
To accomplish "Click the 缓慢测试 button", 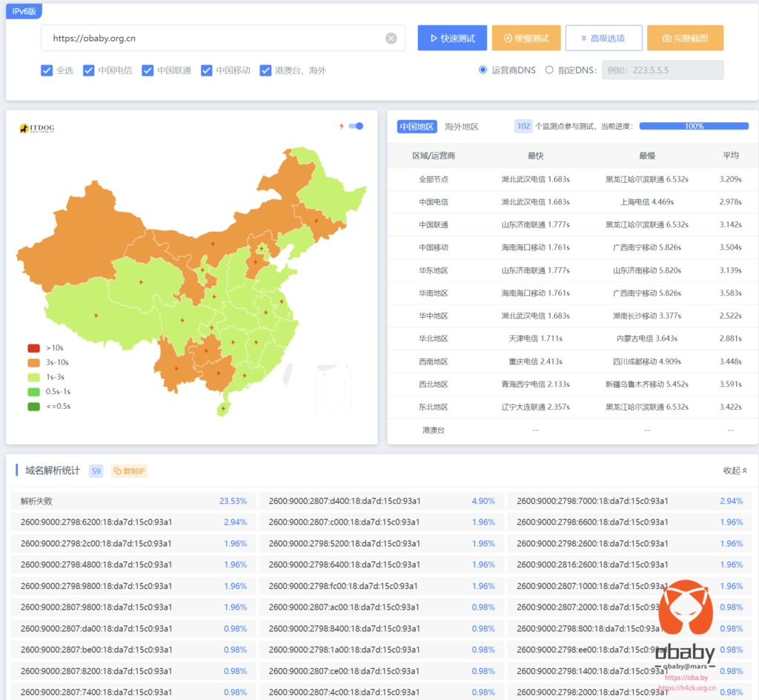I will pos(526,38).
